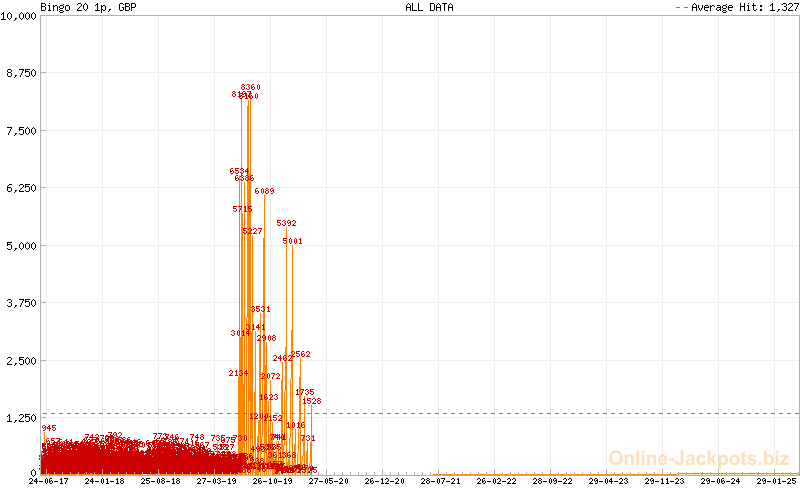Screen dimensions: 800x490
Task: Click the 10,000 y-axis tick label
Action: [x=20, y=16]
